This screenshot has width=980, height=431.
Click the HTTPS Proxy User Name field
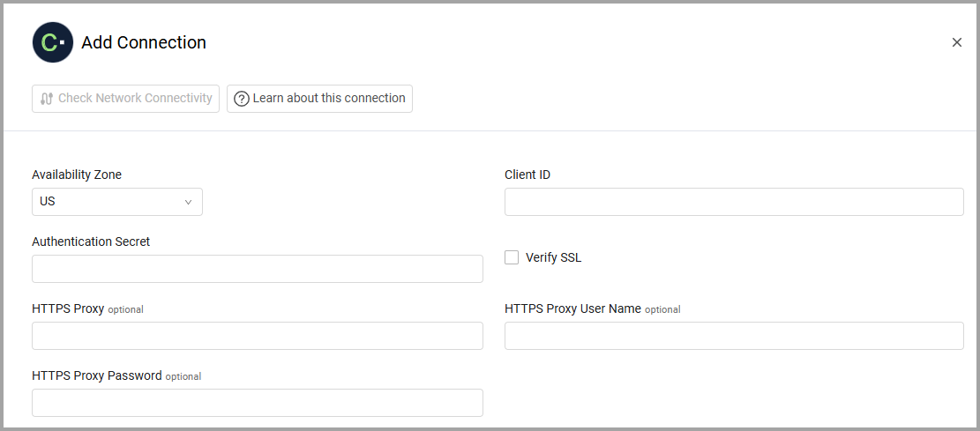734,336
